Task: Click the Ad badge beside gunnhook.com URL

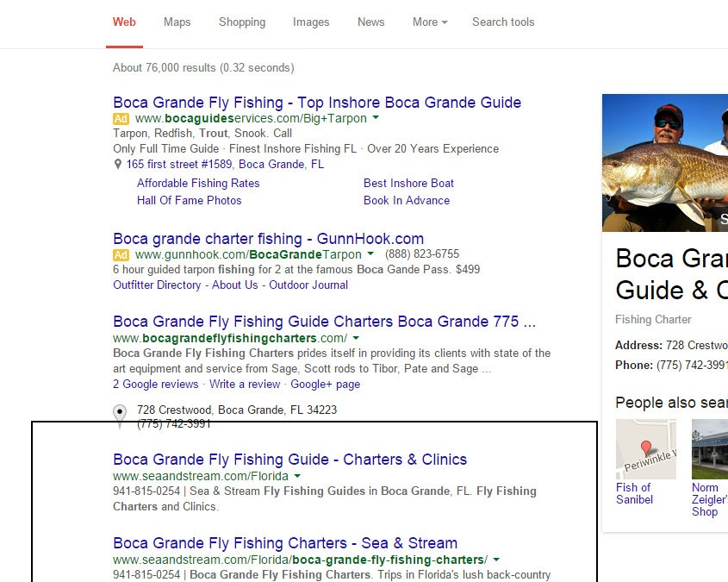Action: click(121, 254)
